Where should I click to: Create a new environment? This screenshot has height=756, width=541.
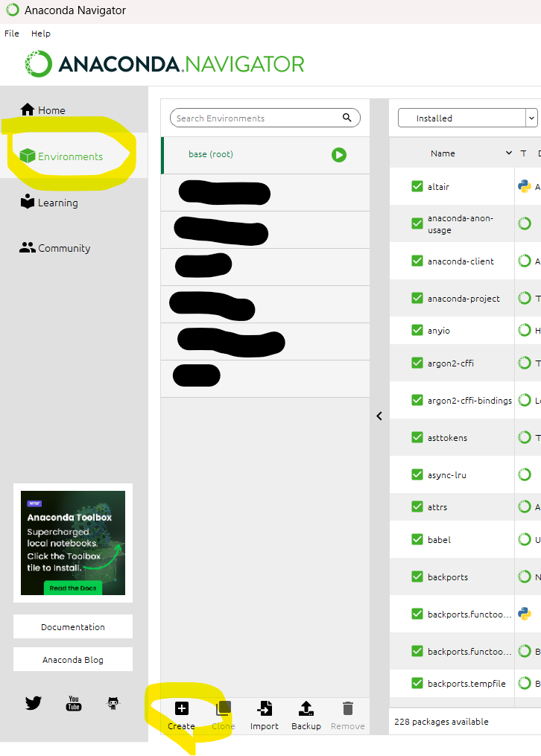182,716
